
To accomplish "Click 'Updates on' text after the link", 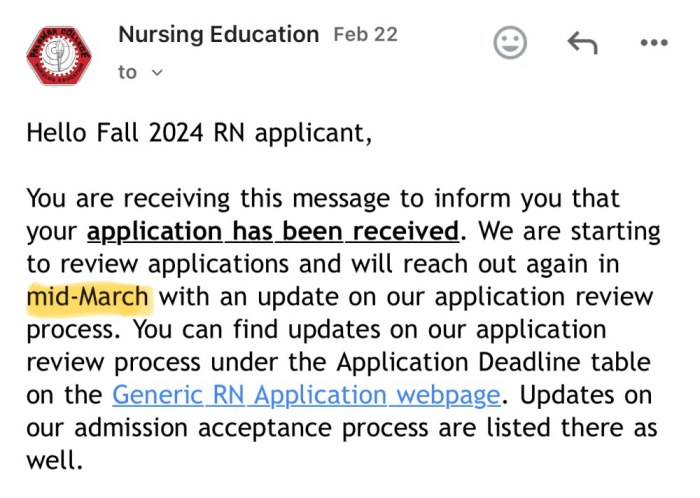I will (586, 395).
